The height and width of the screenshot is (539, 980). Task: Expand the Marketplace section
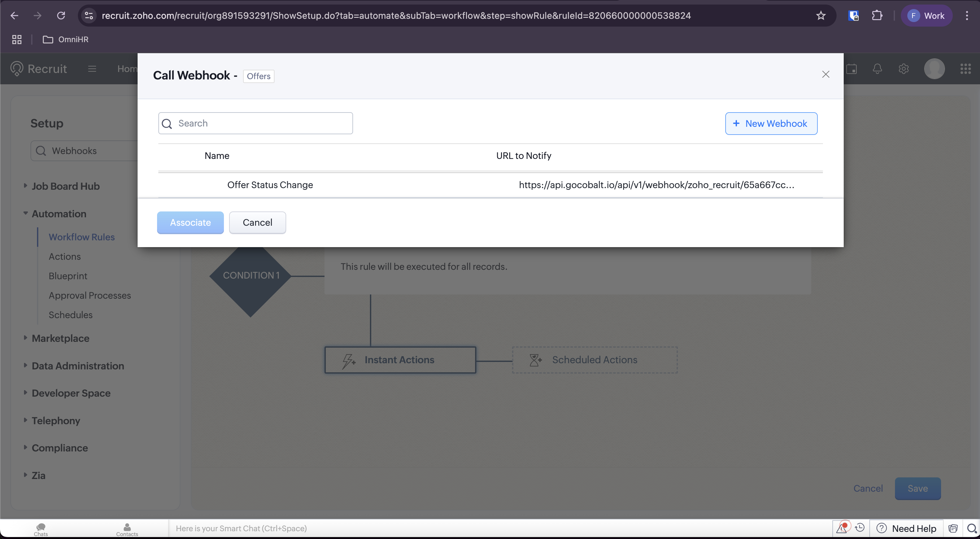[60, 338]
